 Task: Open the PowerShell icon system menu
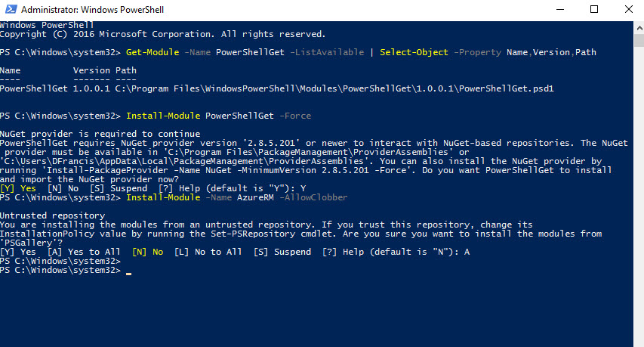pyautogui.click(x=11, y=9)
